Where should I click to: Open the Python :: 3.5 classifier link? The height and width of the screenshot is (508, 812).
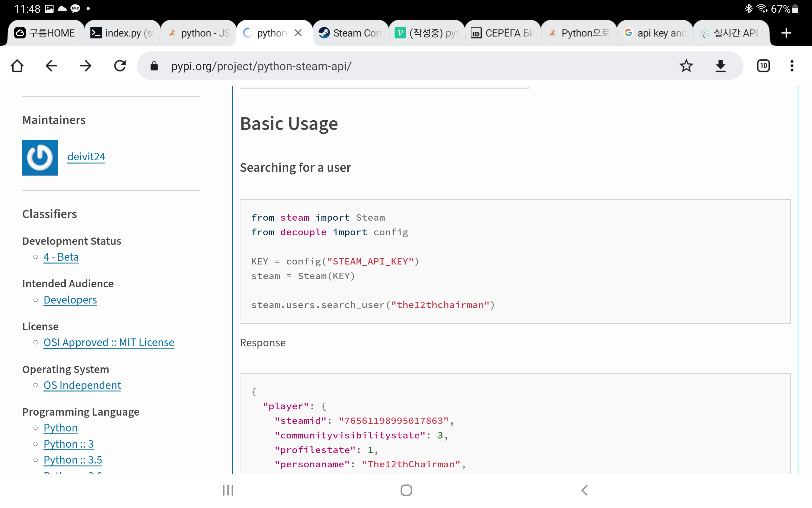point(73,460)
